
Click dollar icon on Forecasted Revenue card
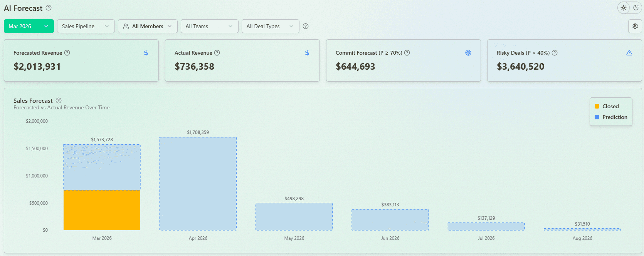[x=146, y=53]
